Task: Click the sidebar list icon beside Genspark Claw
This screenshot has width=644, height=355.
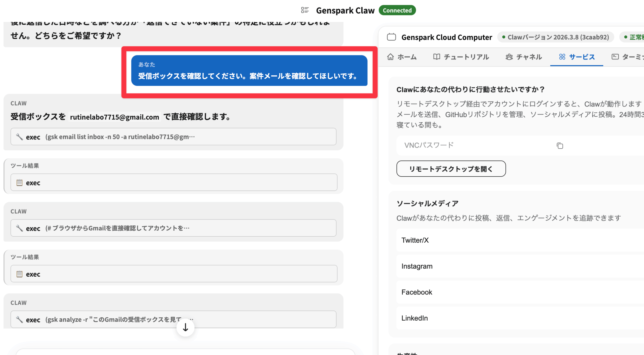Action: pyautogui.click(x=305, y=10)
